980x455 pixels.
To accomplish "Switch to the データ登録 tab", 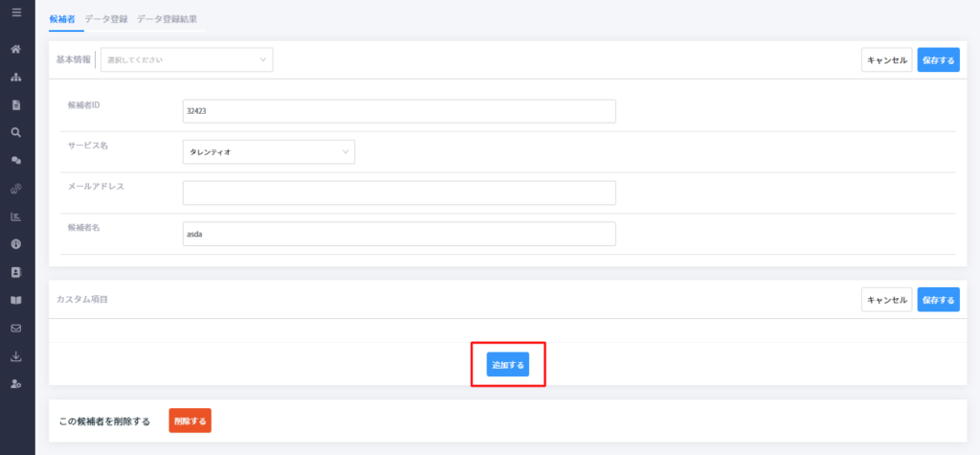I will tap(106, 19).
